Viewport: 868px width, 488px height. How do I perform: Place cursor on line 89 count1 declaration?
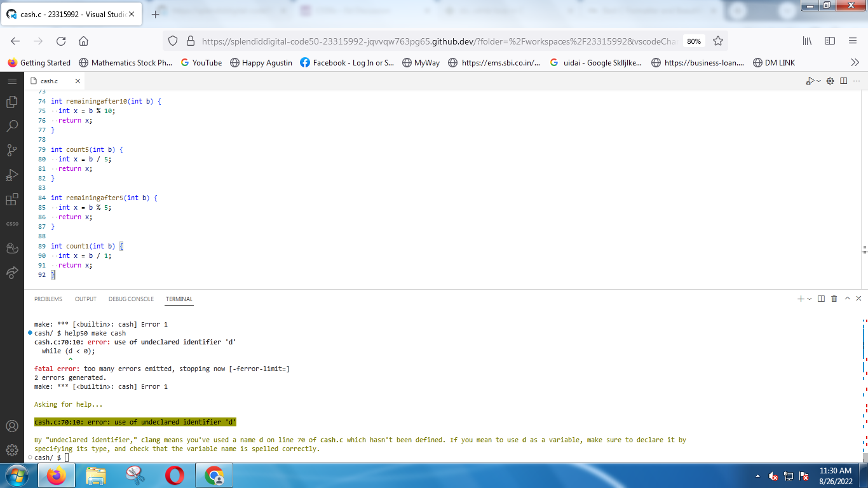(87, 246)
